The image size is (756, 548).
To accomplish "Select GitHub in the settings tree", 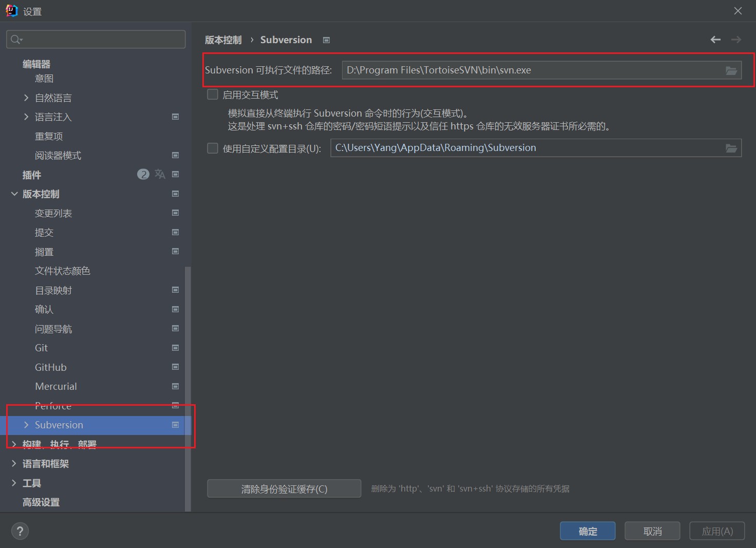I will (51, 367).
